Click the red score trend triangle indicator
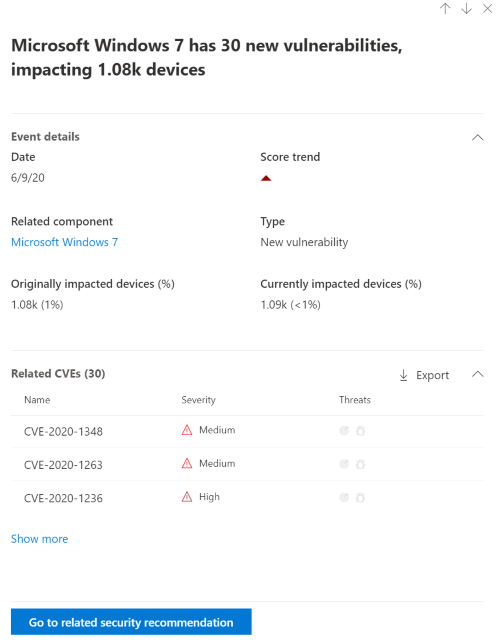The image size is (500, 643). (266, 178)
